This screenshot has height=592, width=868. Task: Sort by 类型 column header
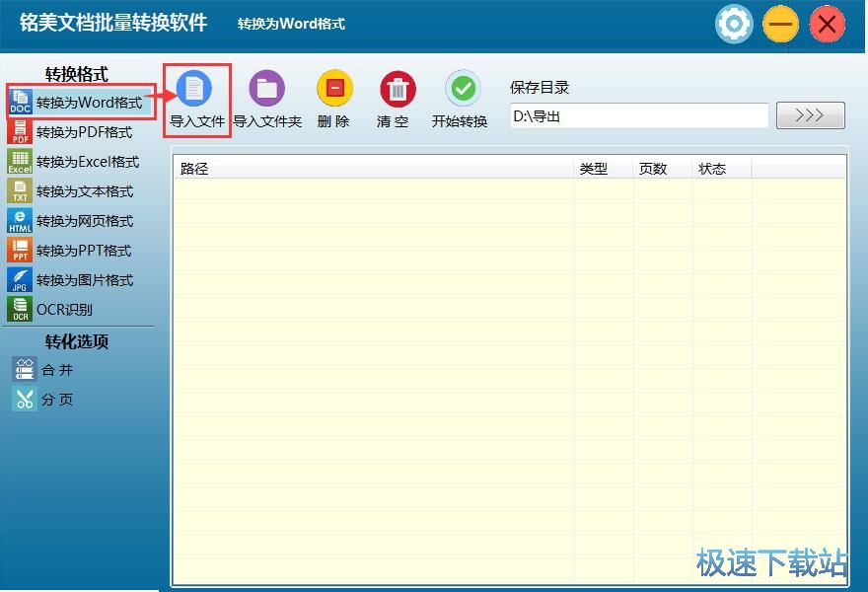coord(604,169)
